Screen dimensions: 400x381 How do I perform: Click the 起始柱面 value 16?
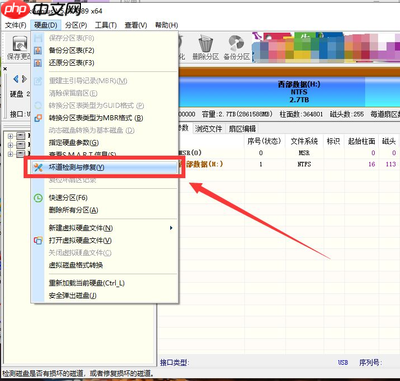coord(372,164)
